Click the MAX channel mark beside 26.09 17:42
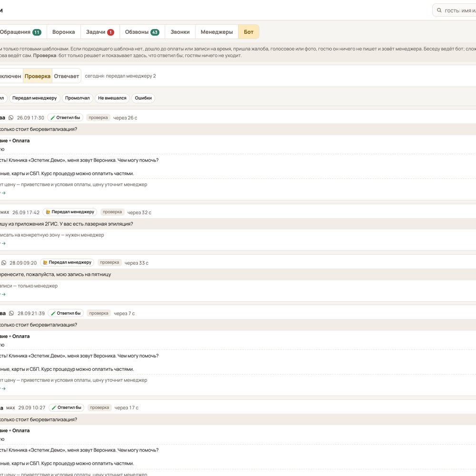This screenshot has width=476, height=476. point(5,212)
